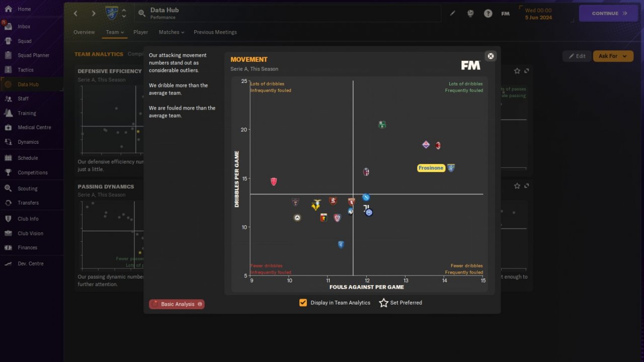The height and width of the screenshot is (362, 644).
Task: Navigate forward with the right arrow
Action: [x=94, y=14]
